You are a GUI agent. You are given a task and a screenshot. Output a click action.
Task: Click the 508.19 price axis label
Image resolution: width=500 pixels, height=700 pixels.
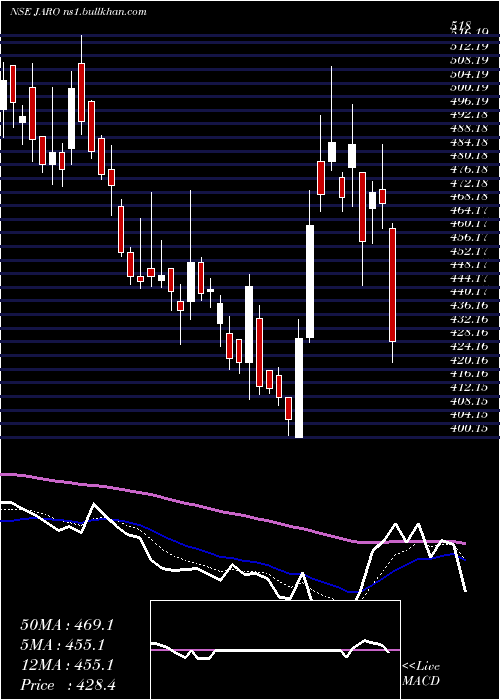pos(469,60)
